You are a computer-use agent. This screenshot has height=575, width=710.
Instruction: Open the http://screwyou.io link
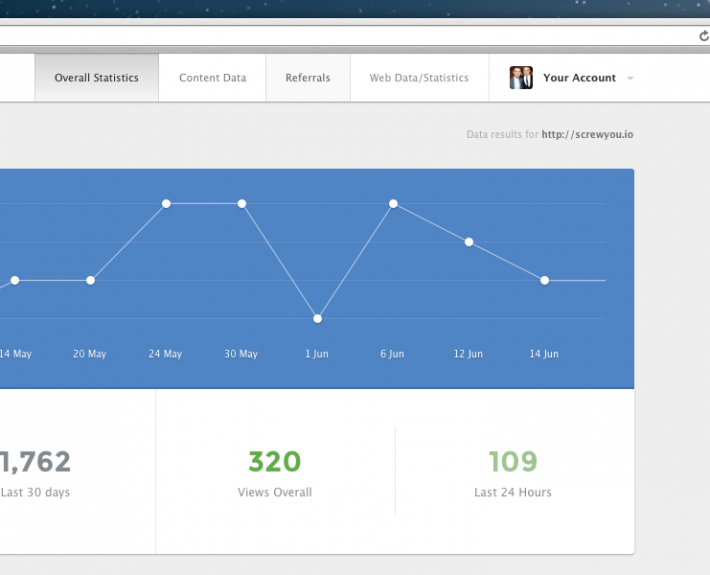(x=587, y=134)
